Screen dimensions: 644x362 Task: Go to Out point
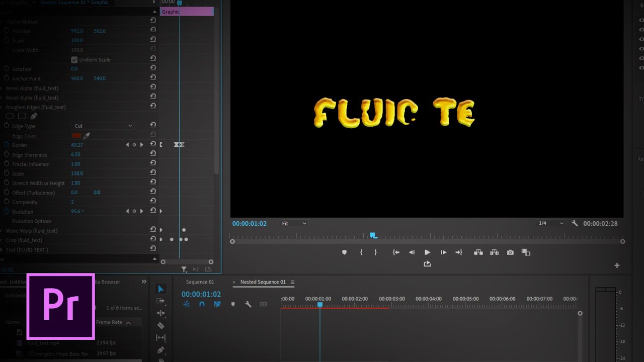point(458,252)
